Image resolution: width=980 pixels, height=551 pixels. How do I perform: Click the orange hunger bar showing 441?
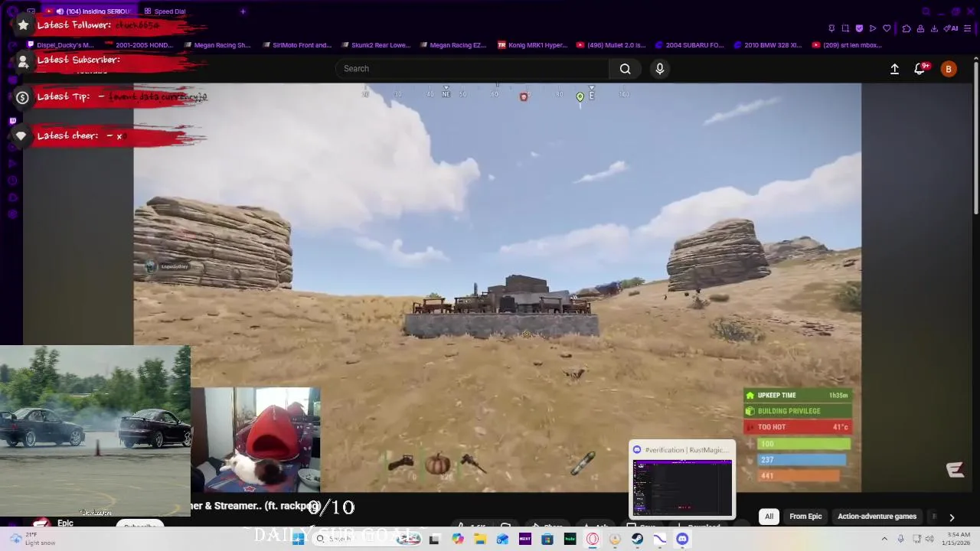point(798,476)
